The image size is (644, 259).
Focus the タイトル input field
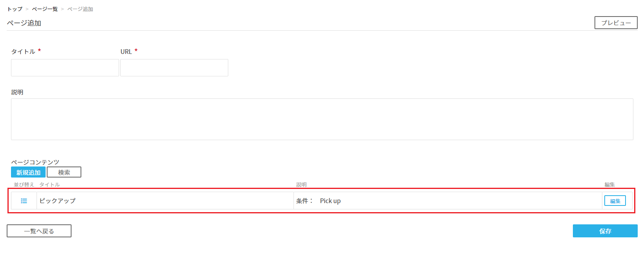tap(65, 68)
